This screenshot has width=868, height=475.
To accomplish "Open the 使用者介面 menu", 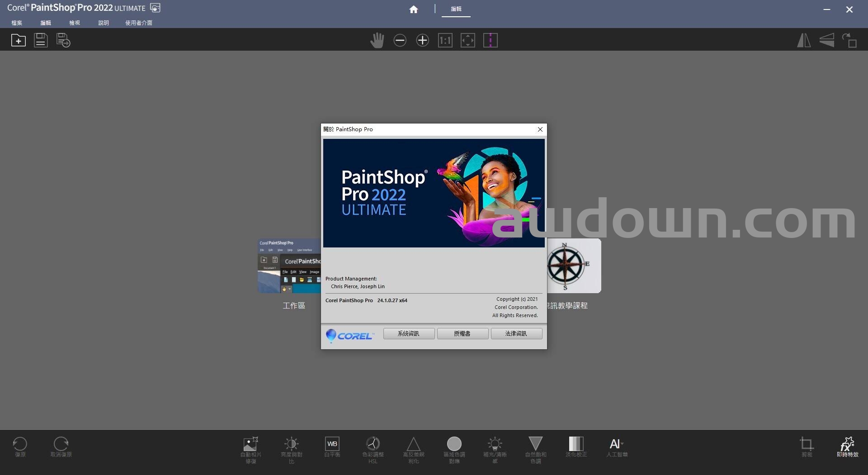I will coord(138,23).
